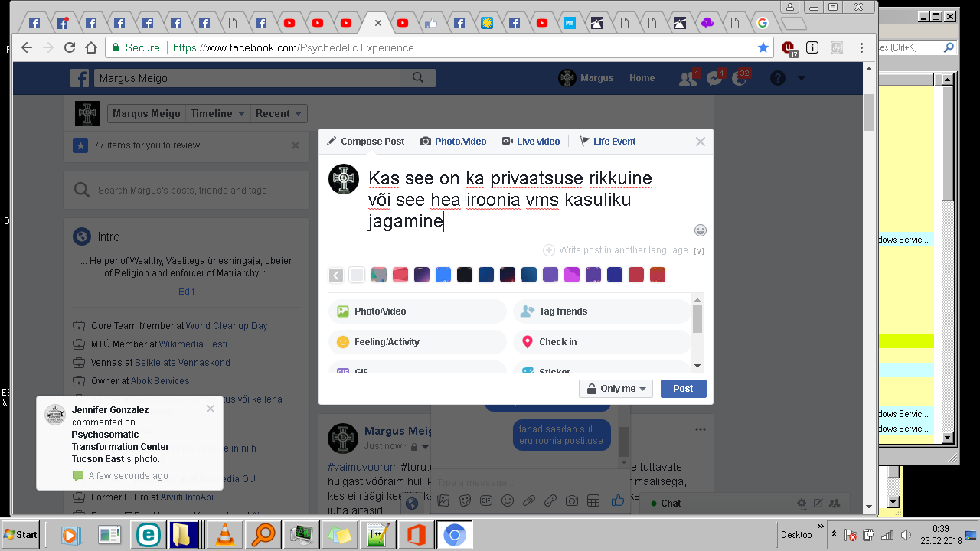Open Microsoft Office from the taskbar

pyautogui.click(x=416, y=535)
